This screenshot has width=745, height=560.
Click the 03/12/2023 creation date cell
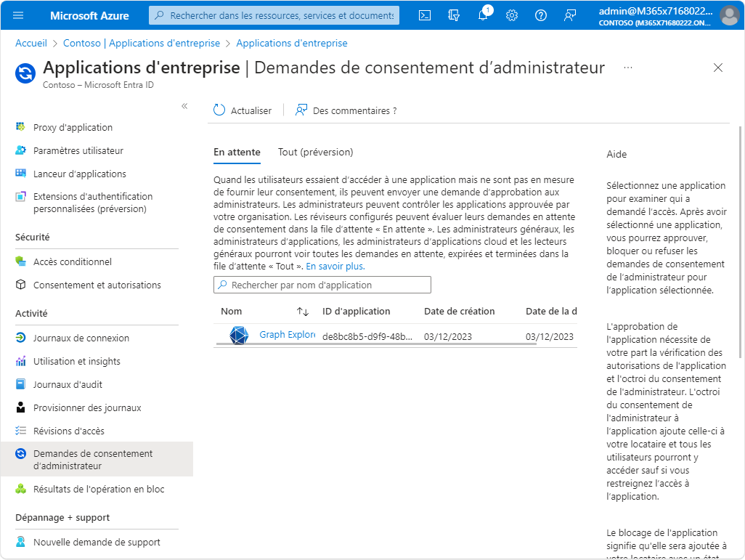pos(448,336)
